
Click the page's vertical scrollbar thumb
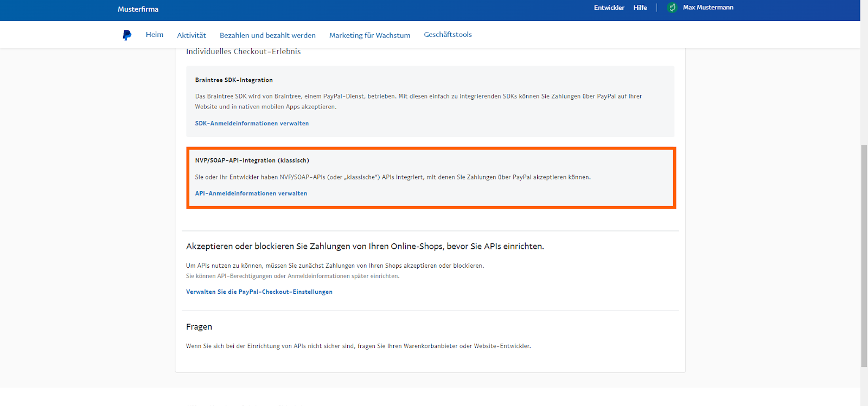pyautogui.click(x=864, y=255)
